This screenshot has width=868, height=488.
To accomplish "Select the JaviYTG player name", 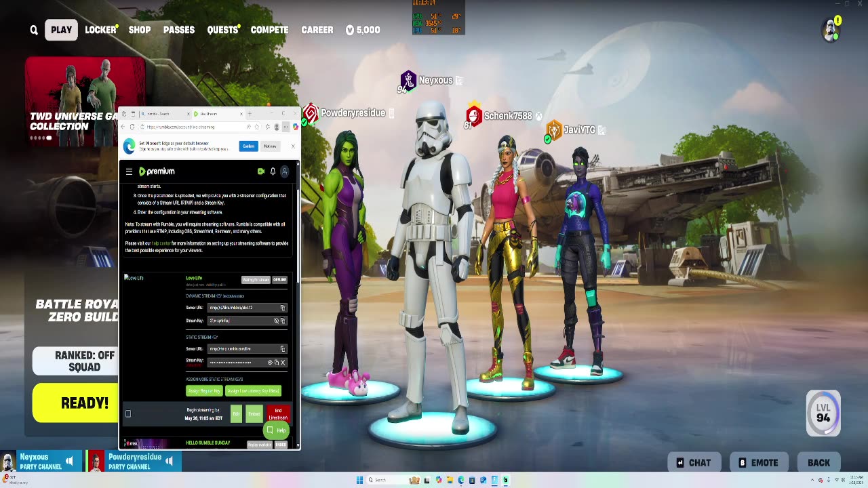I will point(579,129).
